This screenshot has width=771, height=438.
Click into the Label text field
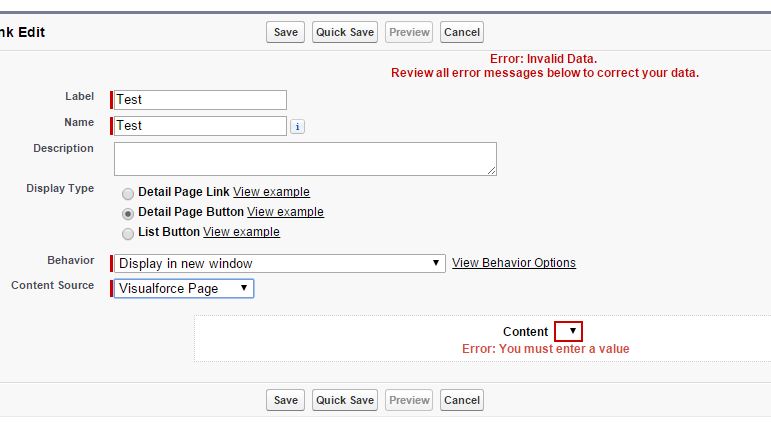(x=200, y=100)
